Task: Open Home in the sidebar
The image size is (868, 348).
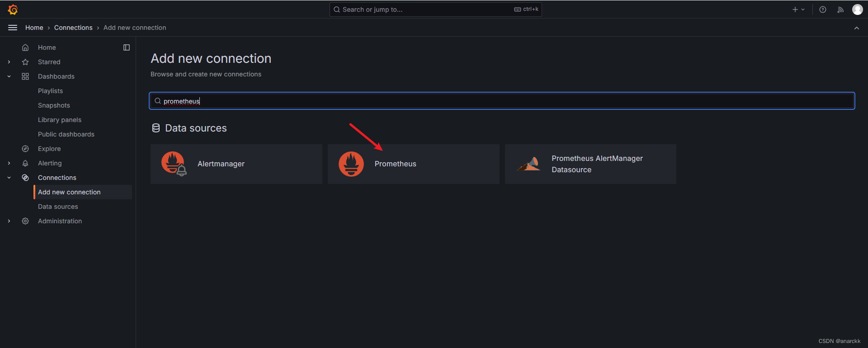Action: [47, 47]
